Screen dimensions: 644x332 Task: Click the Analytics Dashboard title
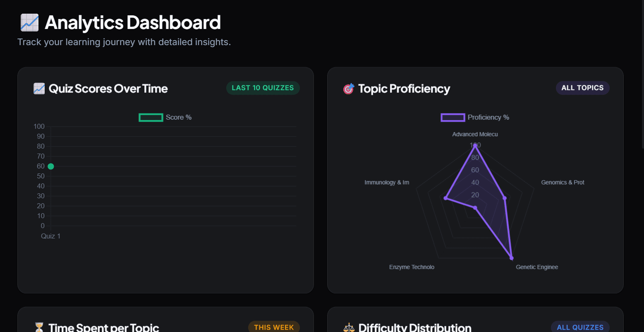[132, 22]
